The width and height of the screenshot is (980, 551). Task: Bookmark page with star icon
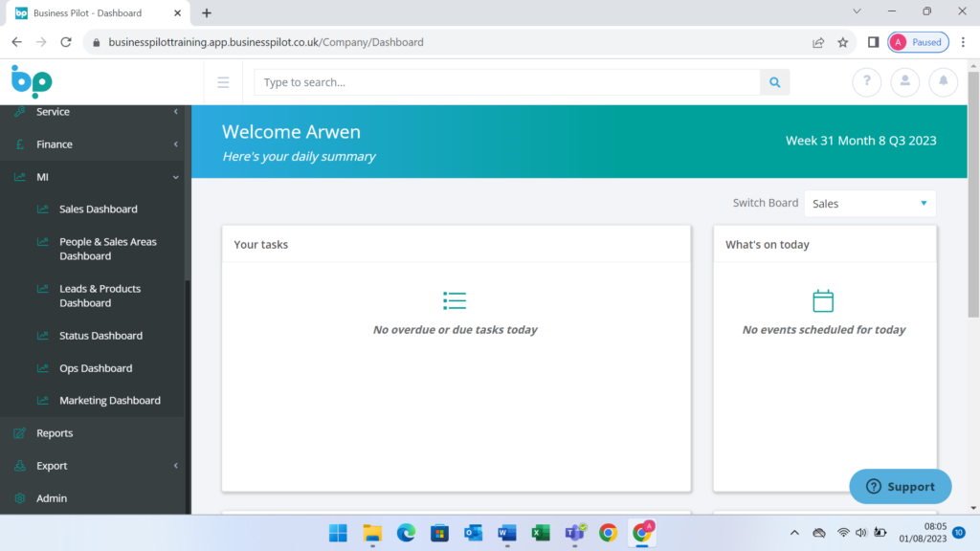(x=843, y=42)
